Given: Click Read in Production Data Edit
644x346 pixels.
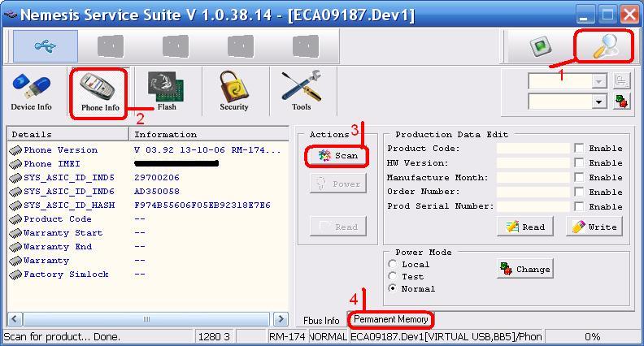Looking at the screenshot, I should point(525,227).
